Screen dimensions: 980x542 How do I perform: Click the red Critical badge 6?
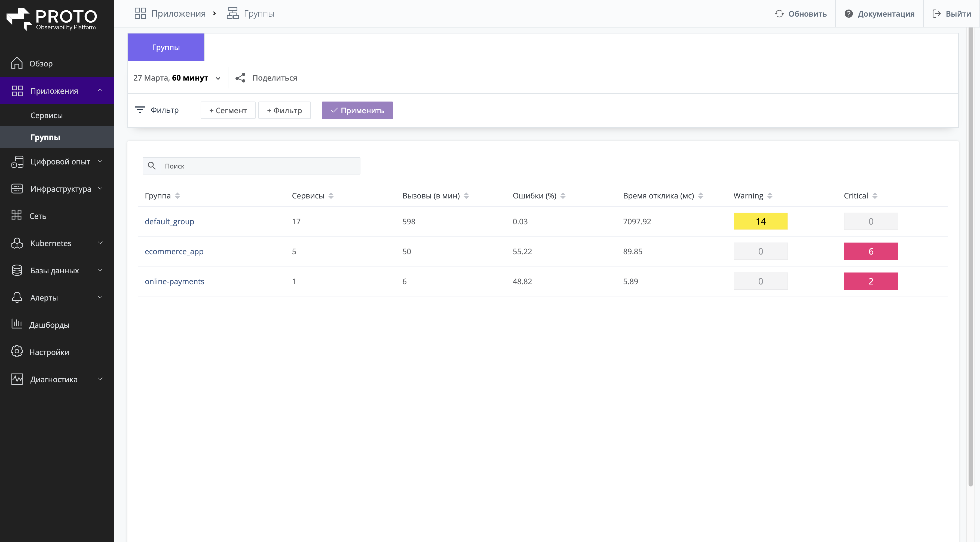pos(871,252)
